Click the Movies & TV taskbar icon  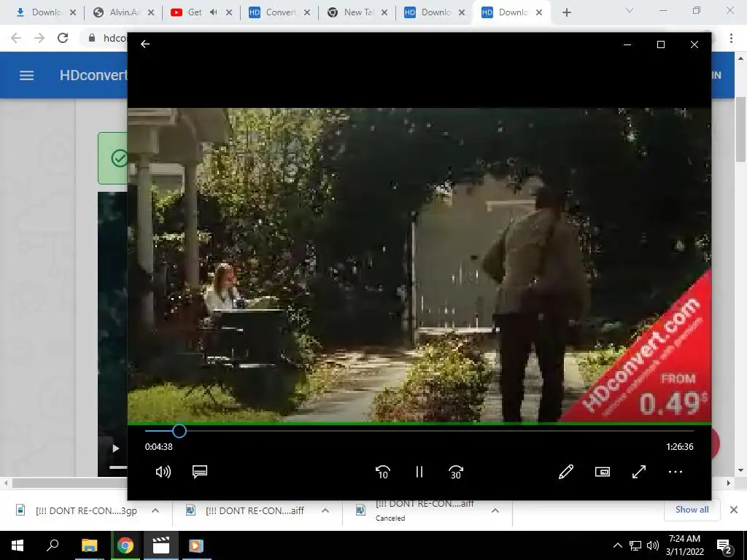pyautogui.click(x=161, y=545)
